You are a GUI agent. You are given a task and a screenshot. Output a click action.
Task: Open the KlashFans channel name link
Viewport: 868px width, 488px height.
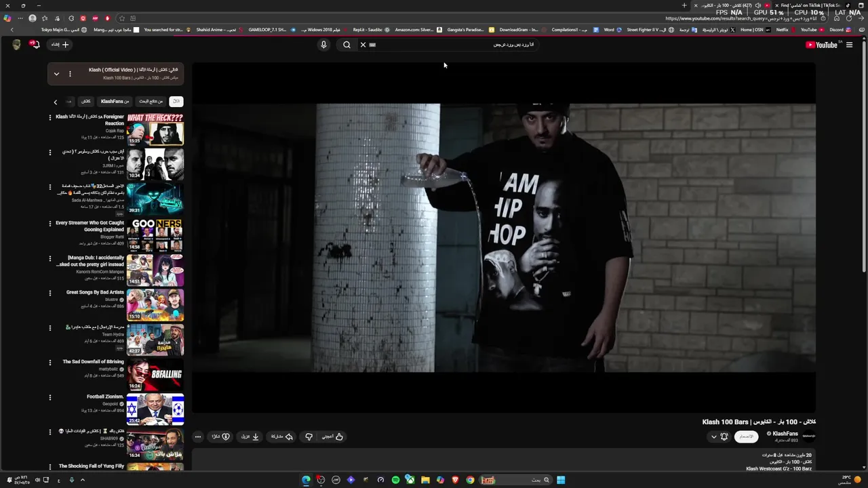785,434
